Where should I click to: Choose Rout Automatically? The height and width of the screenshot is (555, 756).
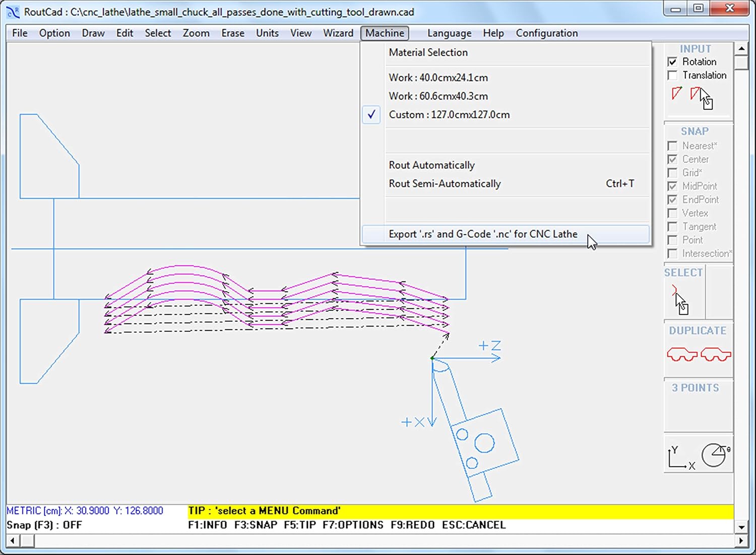point(506,165)
